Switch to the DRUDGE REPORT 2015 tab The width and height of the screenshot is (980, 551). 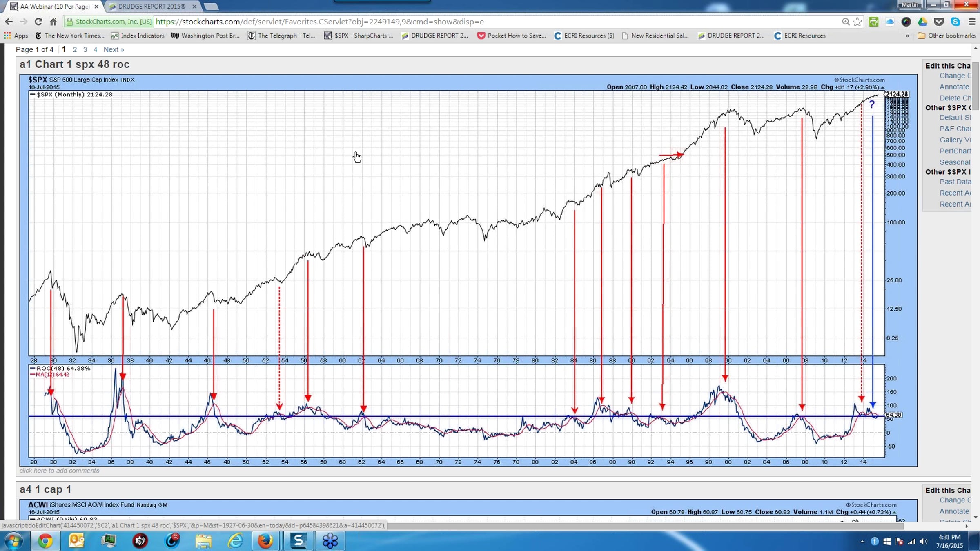(151, 7)
